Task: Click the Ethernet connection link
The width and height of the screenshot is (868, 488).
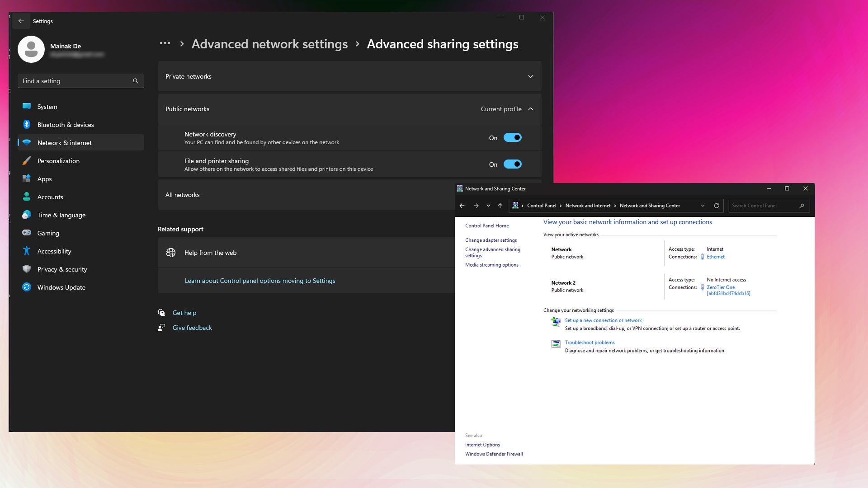Action: (x=716, y=257)
